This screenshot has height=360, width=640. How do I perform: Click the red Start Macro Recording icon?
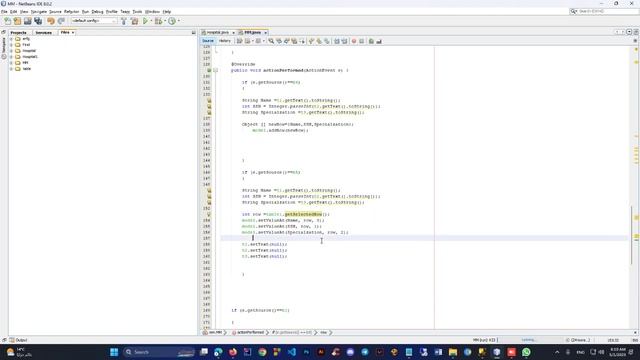(354, 41)
